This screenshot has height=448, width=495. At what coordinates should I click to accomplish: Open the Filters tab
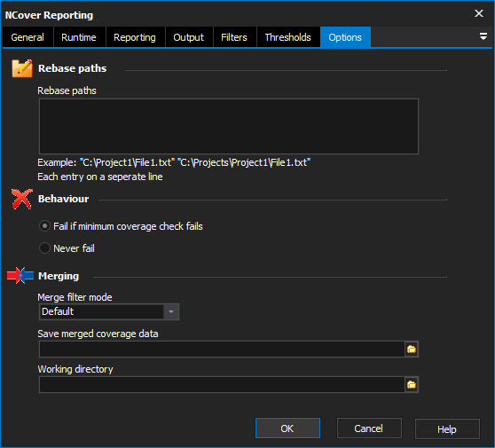click(234, 37)
